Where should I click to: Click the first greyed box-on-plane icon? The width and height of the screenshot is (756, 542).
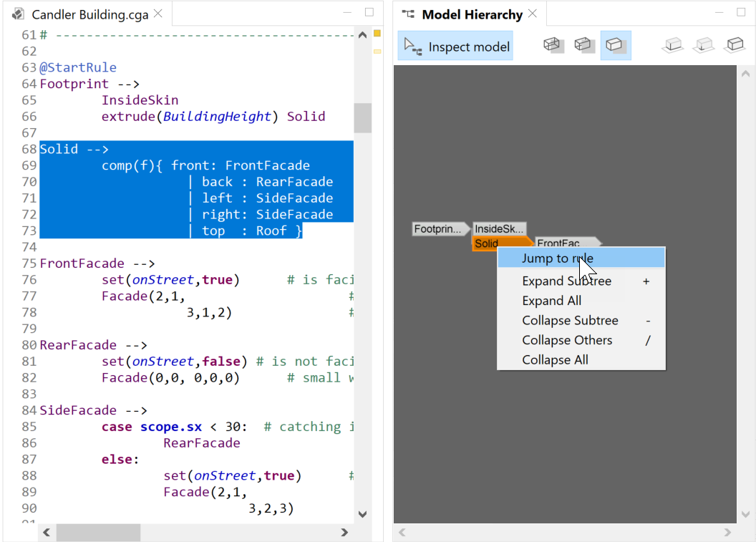(672, 45)
